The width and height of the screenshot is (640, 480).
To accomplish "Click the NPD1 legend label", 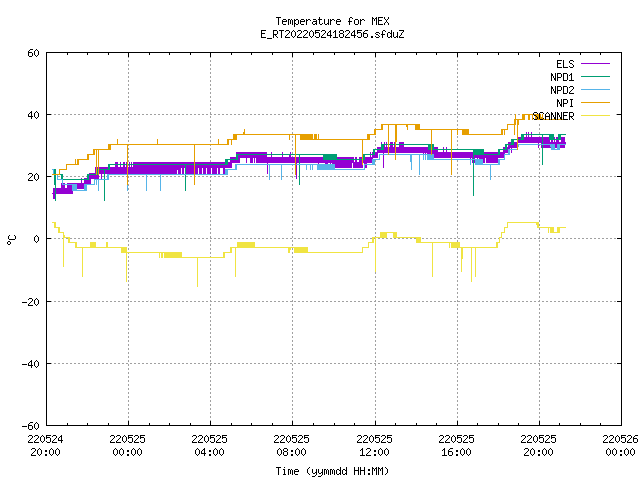I will pos(562,77).
